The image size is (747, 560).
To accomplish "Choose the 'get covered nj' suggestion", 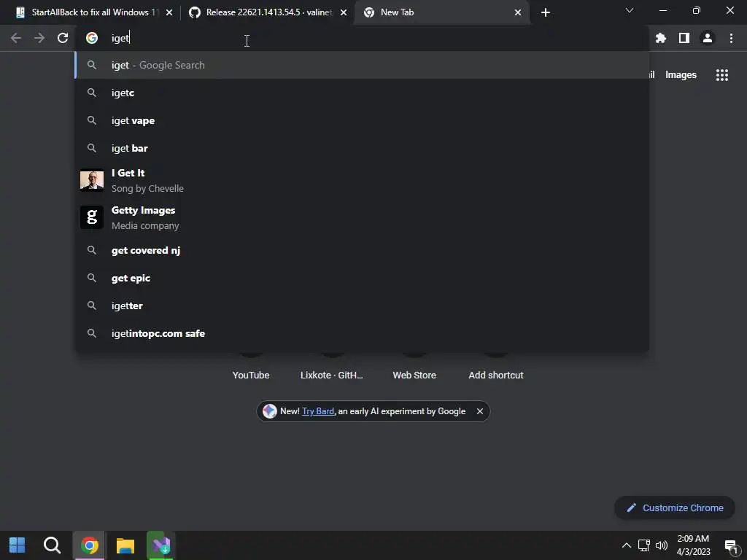I will 362,251.
